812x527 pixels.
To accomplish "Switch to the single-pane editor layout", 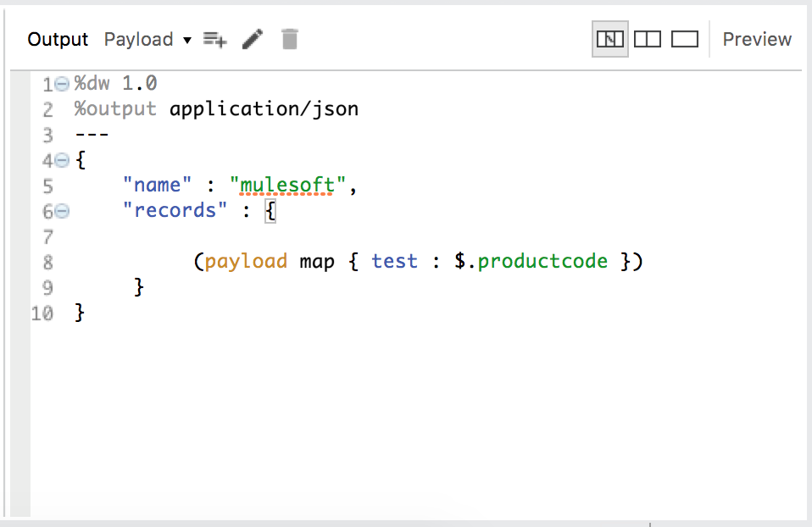I will click(684, 39).
